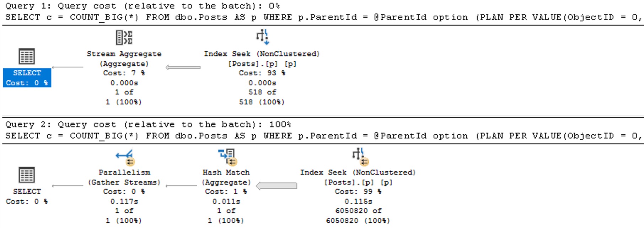
Task: Select the Parallelism Gather Streams icon
Action: point(125,157)
